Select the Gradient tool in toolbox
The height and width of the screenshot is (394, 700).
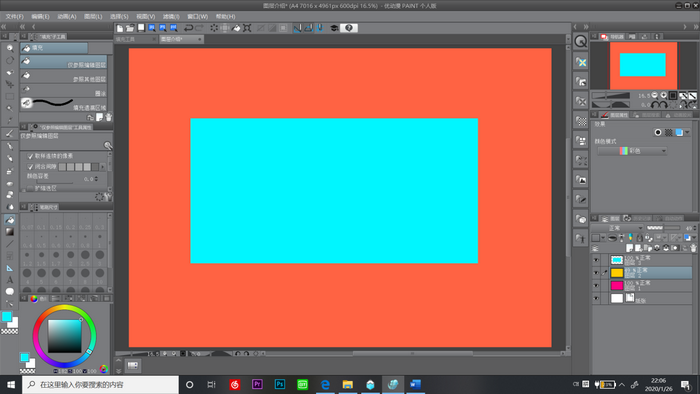coord(9,232)
